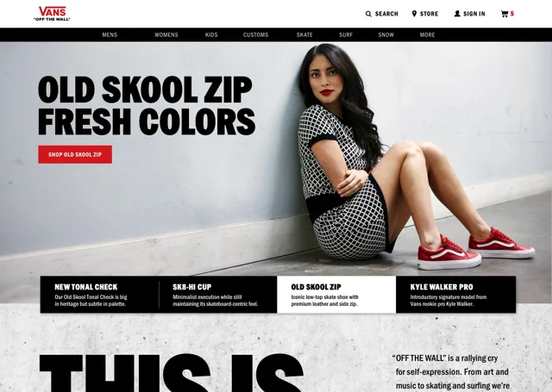
Task: Open the Mens menu
Action: point(110,34)
